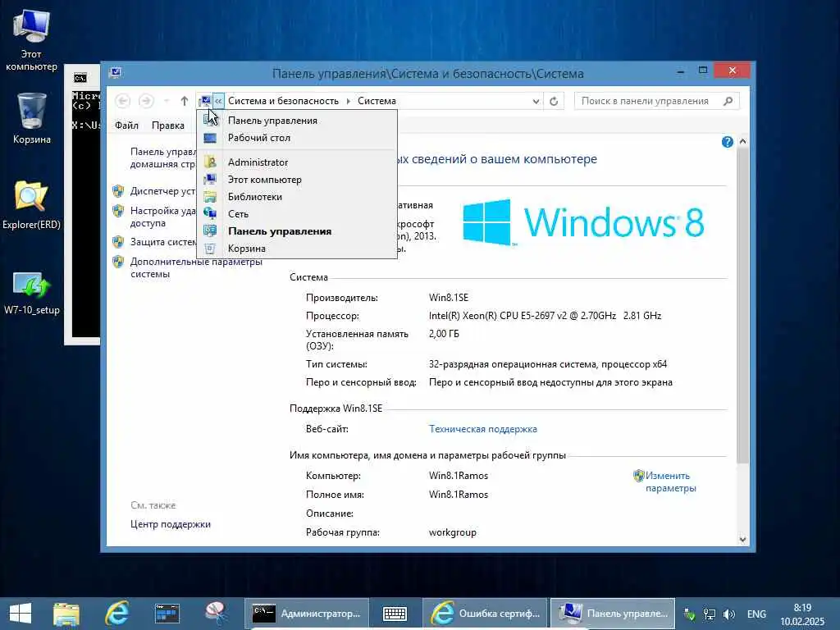Select Рабочий стол in dropdown list

297,138
